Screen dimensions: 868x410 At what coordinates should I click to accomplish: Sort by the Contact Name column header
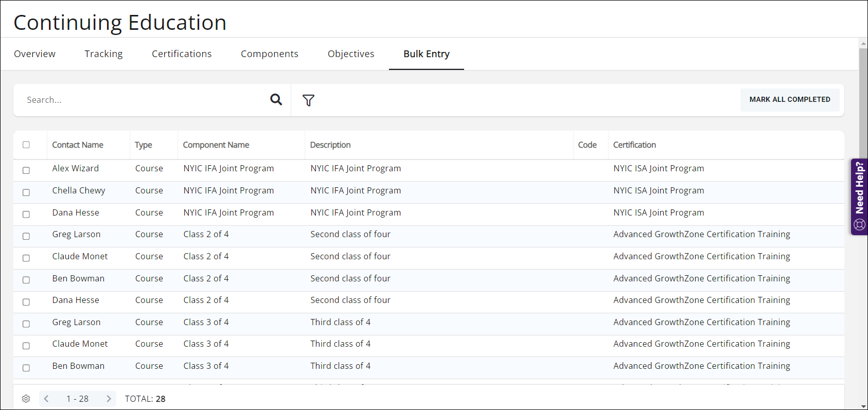[x=78, y=145]
